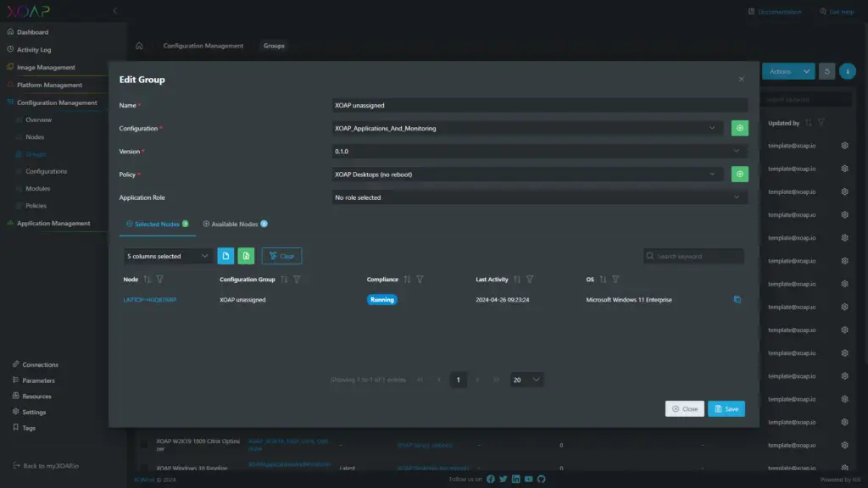Click the node row action icon

point(737,299)
